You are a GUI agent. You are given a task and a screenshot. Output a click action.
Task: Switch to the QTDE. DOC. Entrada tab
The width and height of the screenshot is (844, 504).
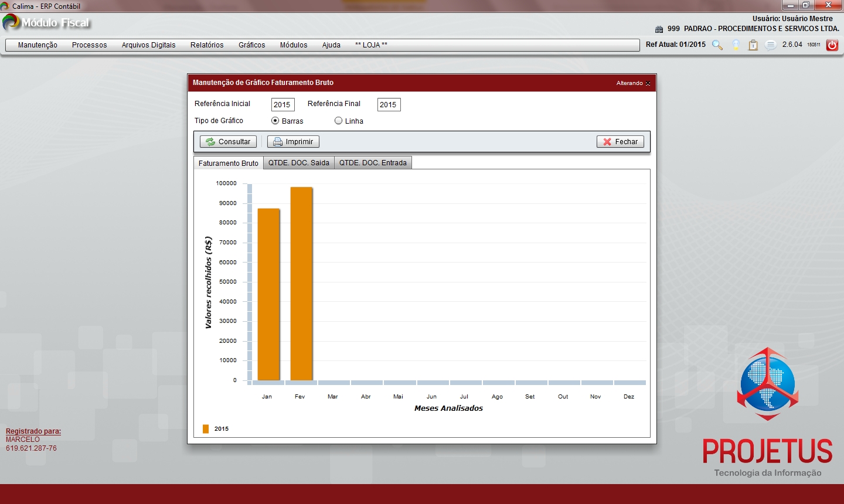tap(373, 163)
